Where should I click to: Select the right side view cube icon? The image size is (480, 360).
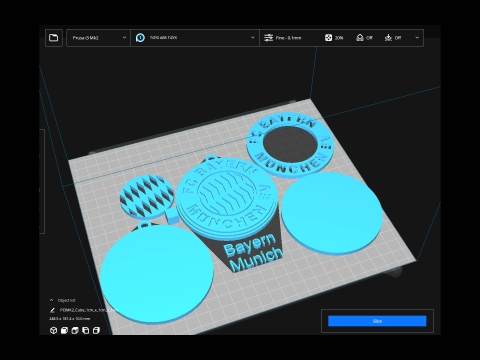click(96, 330)
